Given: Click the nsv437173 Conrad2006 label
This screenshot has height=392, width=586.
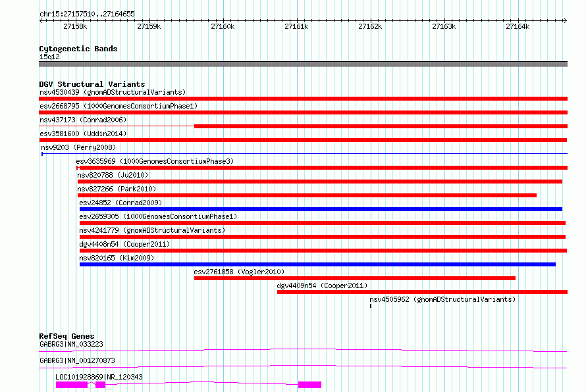Looking at the screenshot, I should point(83,120).
